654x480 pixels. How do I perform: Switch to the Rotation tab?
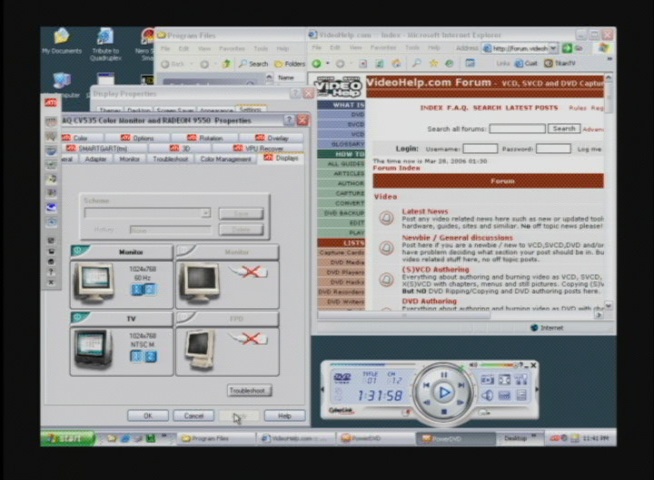pos(205,138)
